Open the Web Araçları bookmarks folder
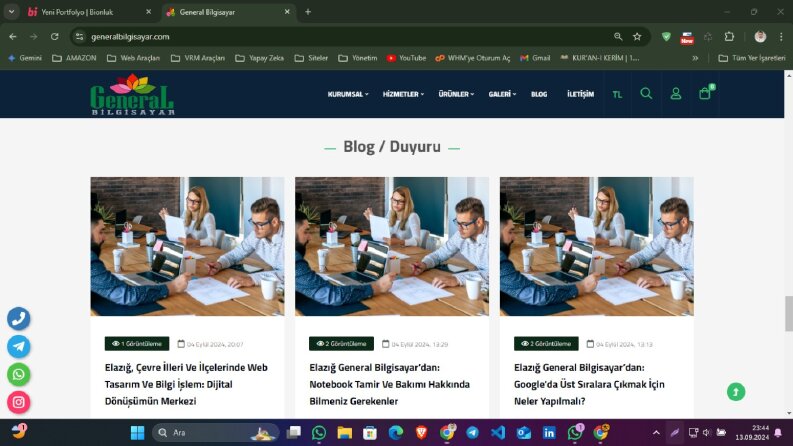Screen dimensions: 793x446 (134, 58)
